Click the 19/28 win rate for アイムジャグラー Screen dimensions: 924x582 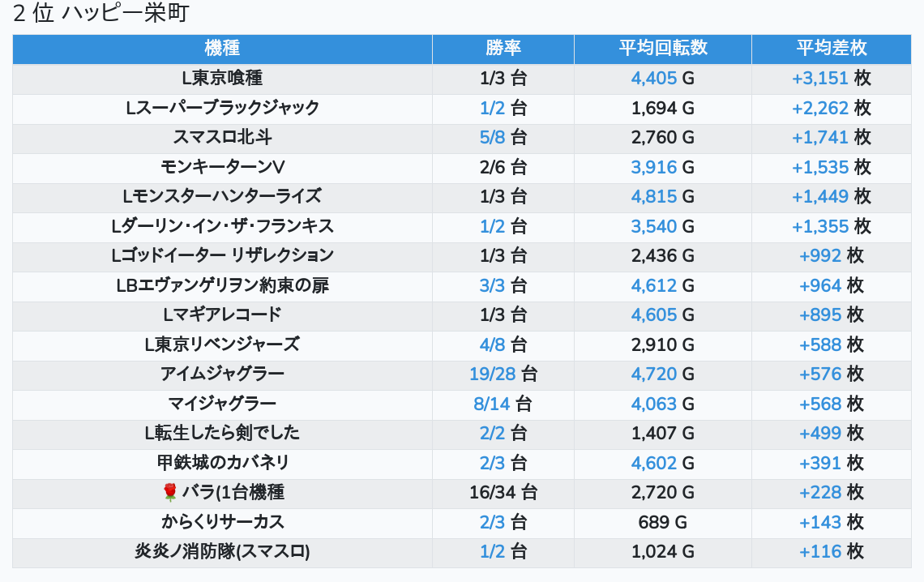(493, 374)
